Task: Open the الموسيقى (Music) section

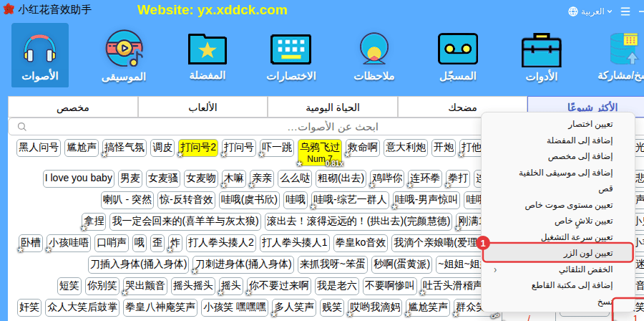Action: pyautogui.click(x=124, y=55)
